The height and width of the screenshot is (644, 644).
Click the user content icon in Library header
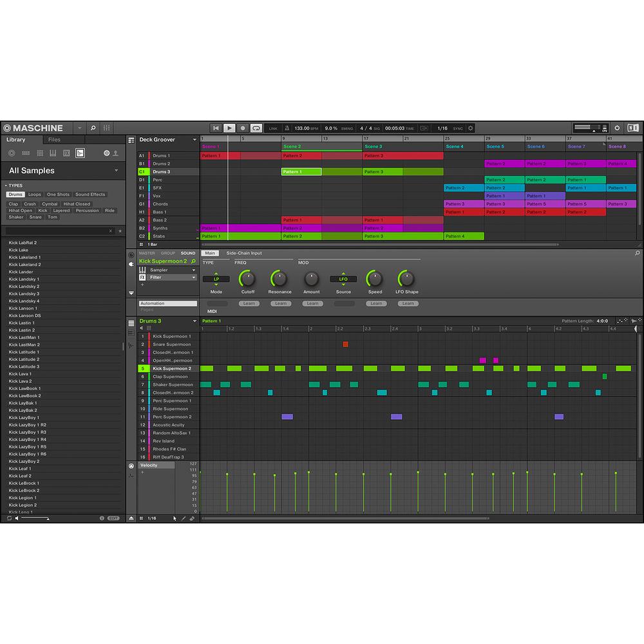click(x=116, y=153)
